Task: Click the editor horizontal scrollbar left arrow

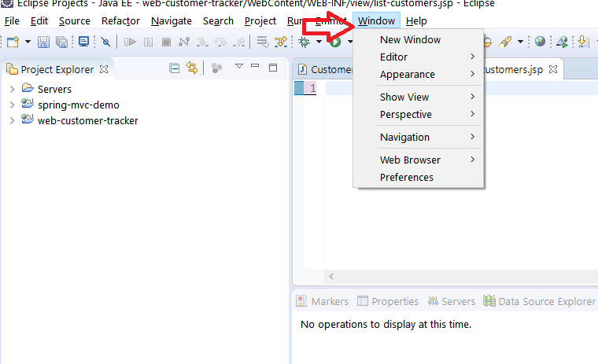Action: tap(331, 276)
